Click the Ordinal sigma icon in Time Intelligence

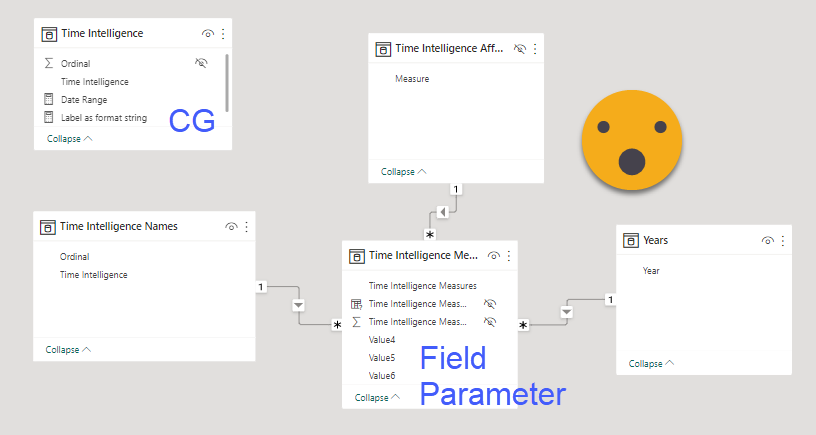coord(48,63)
